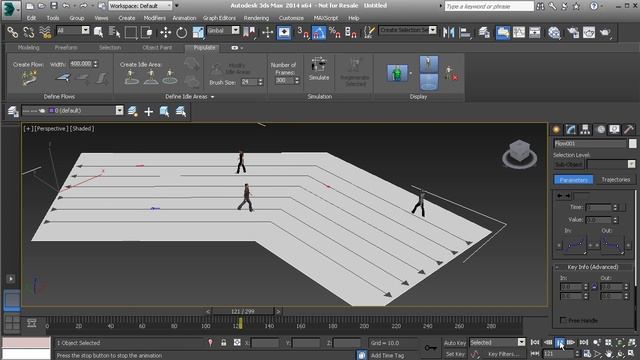The width and height of the screenshot is (640, 360).
Task: Toggle Spinner Snap in toolbar
Action: (x=351, y=32)
